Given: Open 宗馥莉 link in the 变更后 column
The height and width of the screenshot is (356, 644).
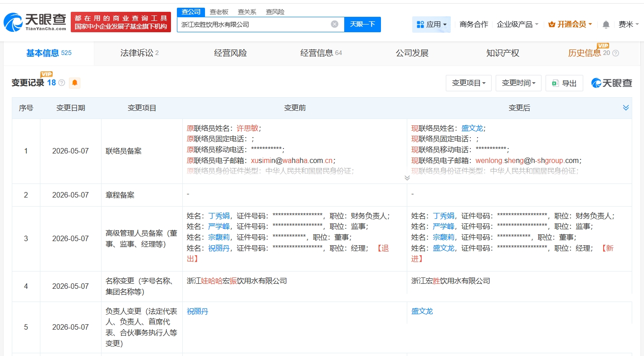Looking at the screenshot, I should tap(444, 237).
